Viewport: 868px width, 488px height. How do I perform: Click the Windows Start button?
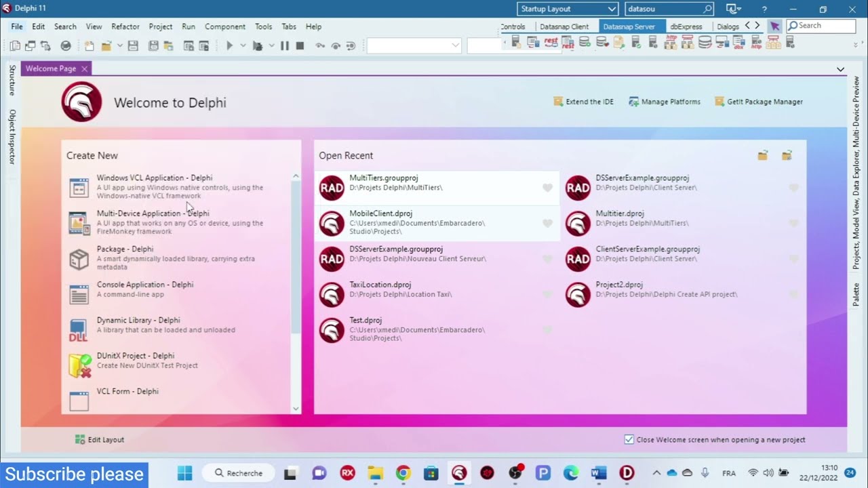click(184, 472)
